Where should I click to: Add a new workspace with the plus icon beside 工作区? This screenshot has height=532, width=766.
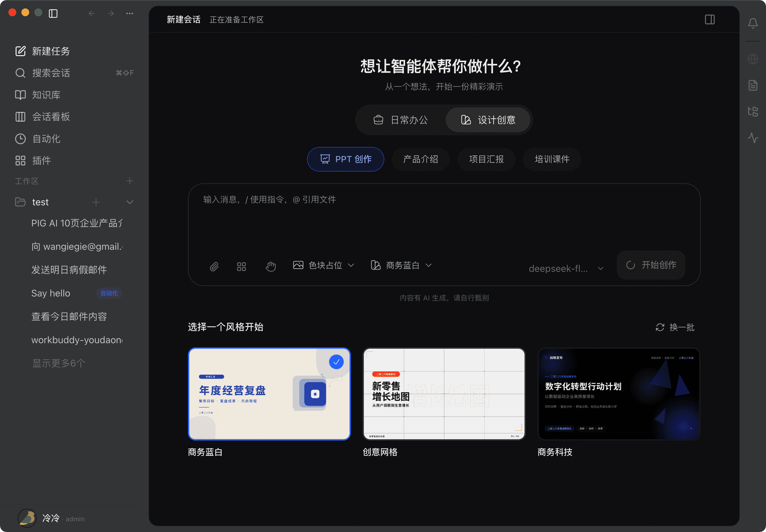[130, 181]
